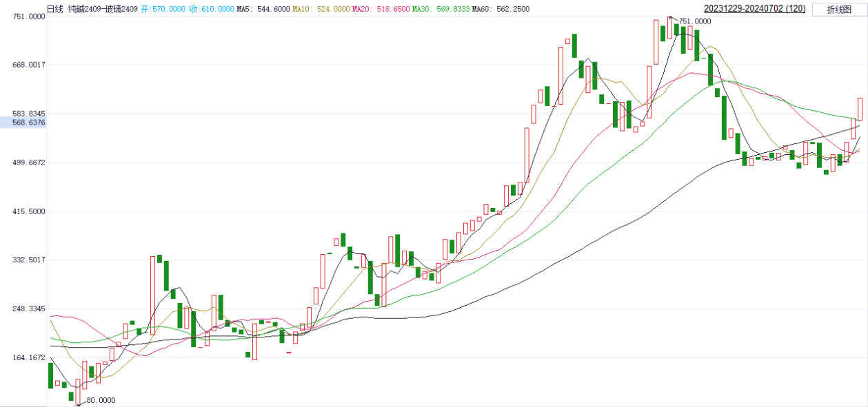Click the MA60: 562.2500 indicator label
The image size is (868, 407).
click(501, 9)
